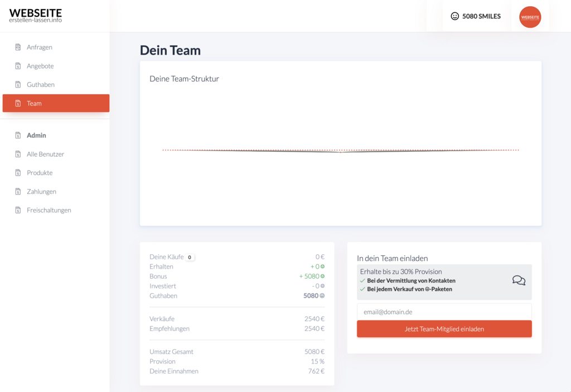
Task: Click the Guthaben sidebar icon
Action: pos(18,85)
